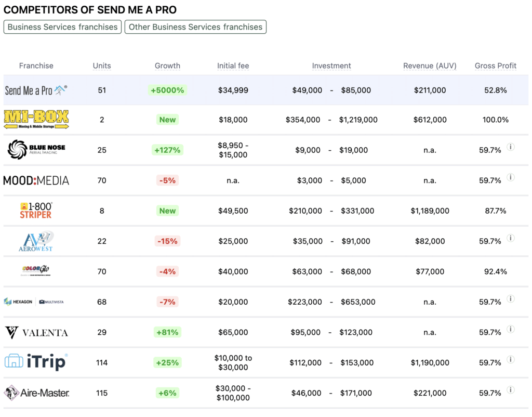This screenshot has width=532, height=417.
Task: Click the $1,189,000 revenue value
Action: (x=430, y=211)
